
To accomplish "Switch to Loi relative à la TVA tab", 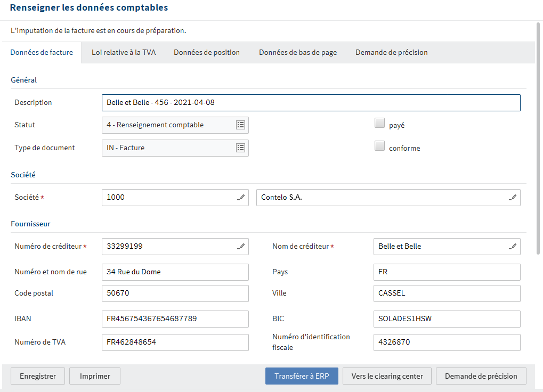I will point(124,52).
